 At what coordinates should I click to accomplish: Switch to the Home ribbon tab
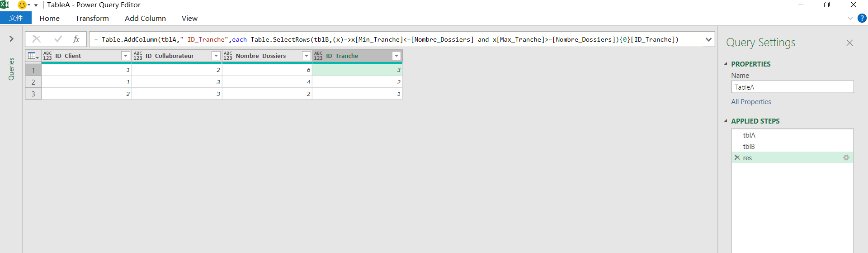pos(49,18)
